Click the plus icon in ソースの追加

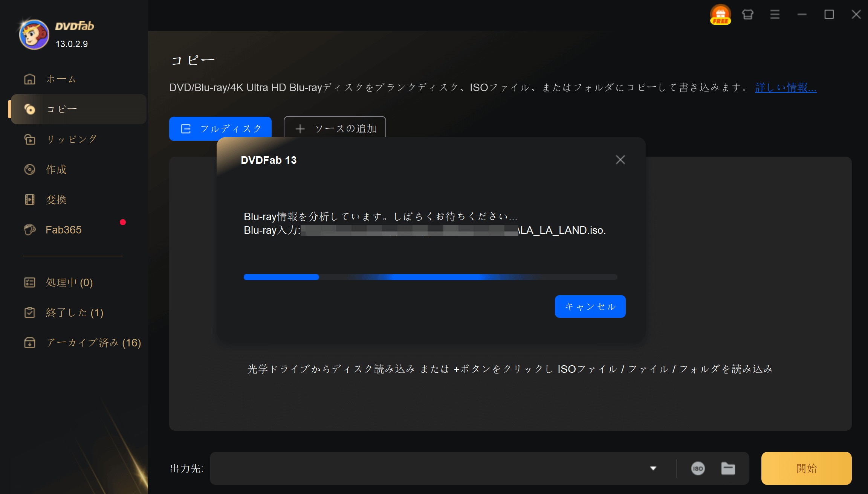300,129
